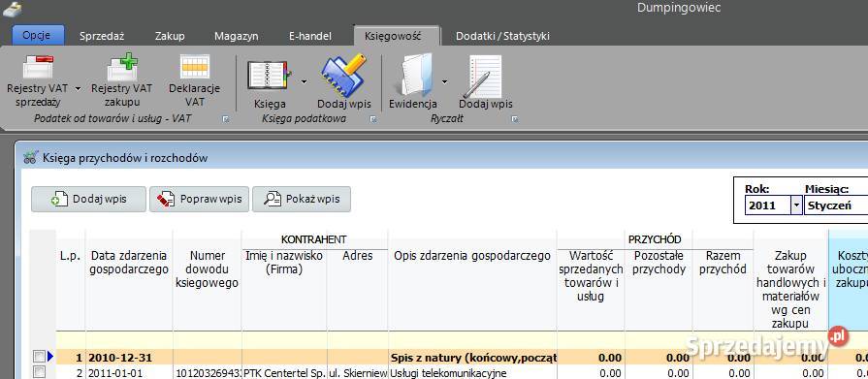The height and width of the screenshot is (379, 868).
Task: Tick checkbox for row 2 dated 2011-01-01
Action: 39,372
